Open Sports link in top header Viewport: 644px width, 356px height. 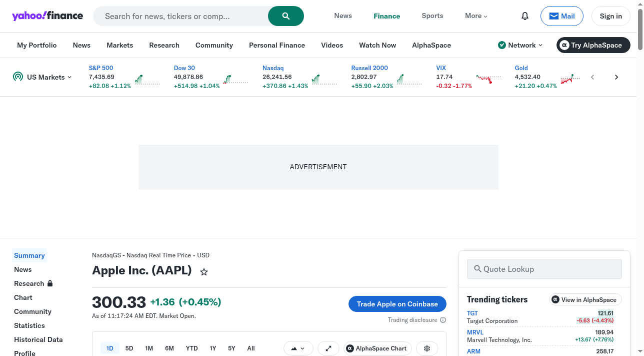[432, 16]
